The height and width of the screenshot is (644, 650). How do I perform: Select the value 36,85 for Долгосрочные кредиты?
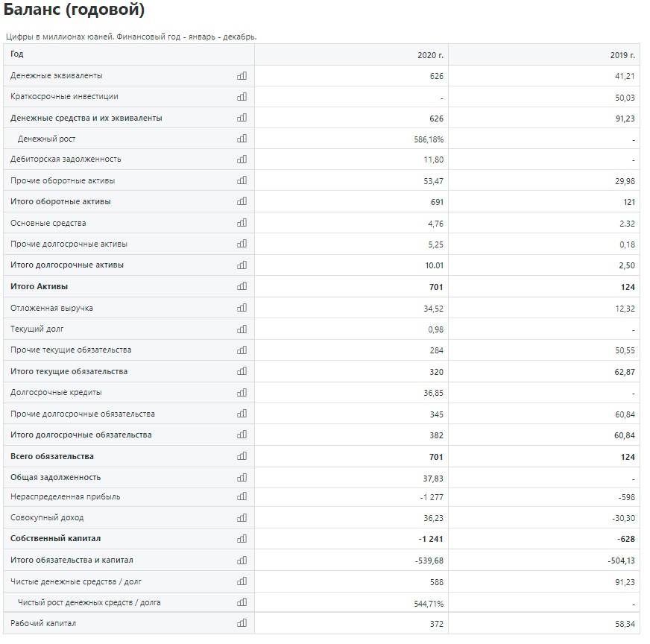433,393
